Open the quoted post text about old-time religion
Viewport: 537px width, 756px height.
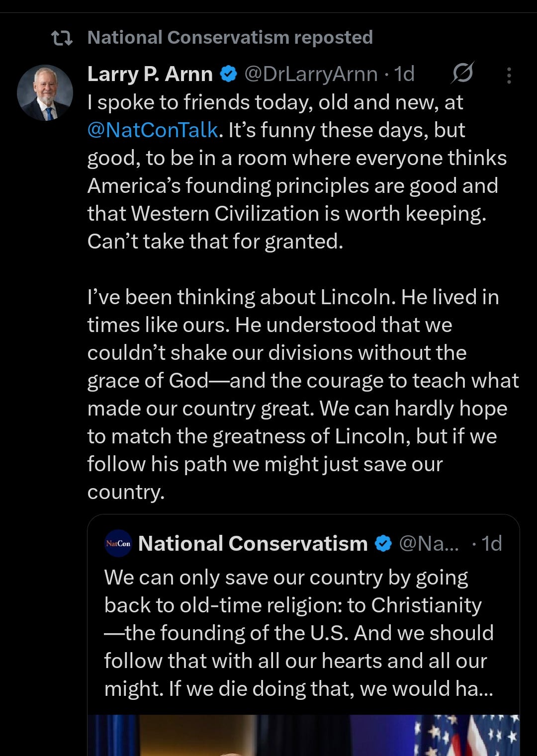tap(298, 633)
